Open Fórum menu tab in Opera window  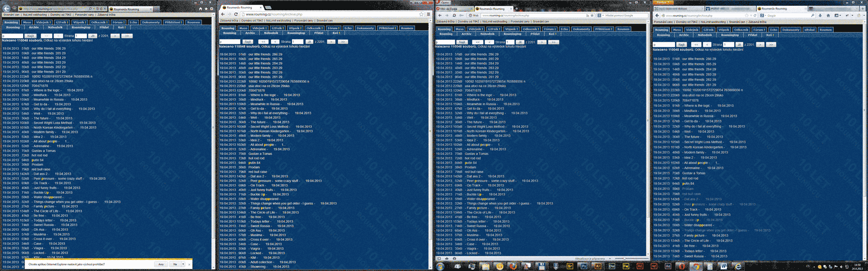tap(551, 29)
